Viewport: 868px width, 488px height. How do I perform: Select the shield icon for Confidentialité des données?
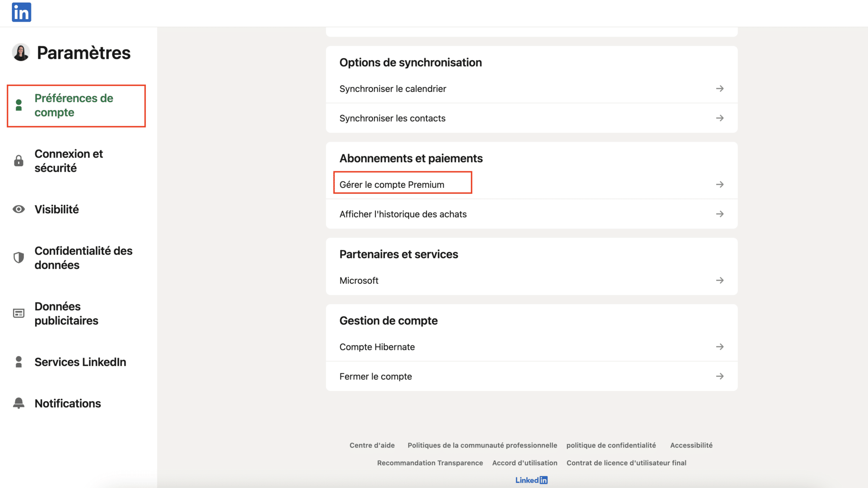tap(19, 257)
